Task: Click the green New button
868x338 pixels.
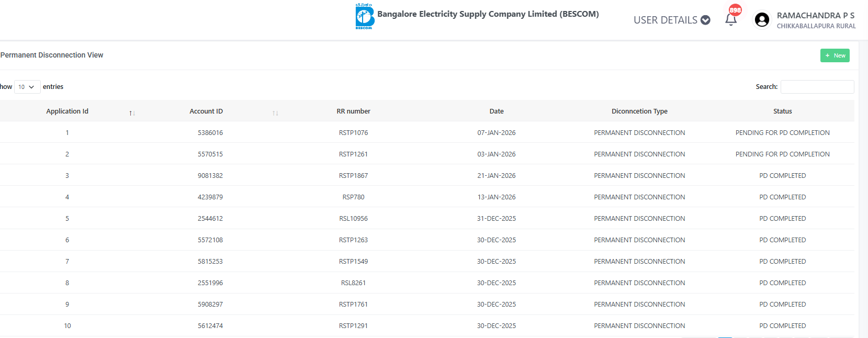Action: (835, 55)
